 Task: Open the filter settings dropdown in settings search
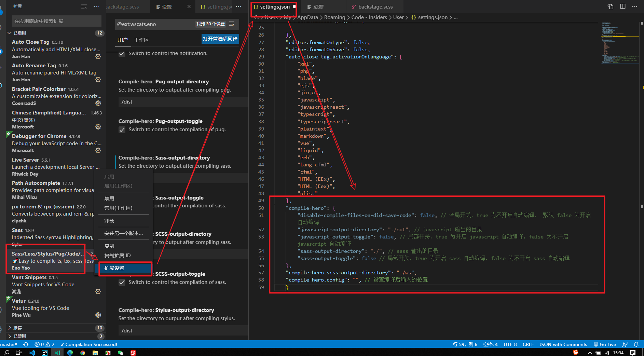pyautogui.click(x=231, y=24)
